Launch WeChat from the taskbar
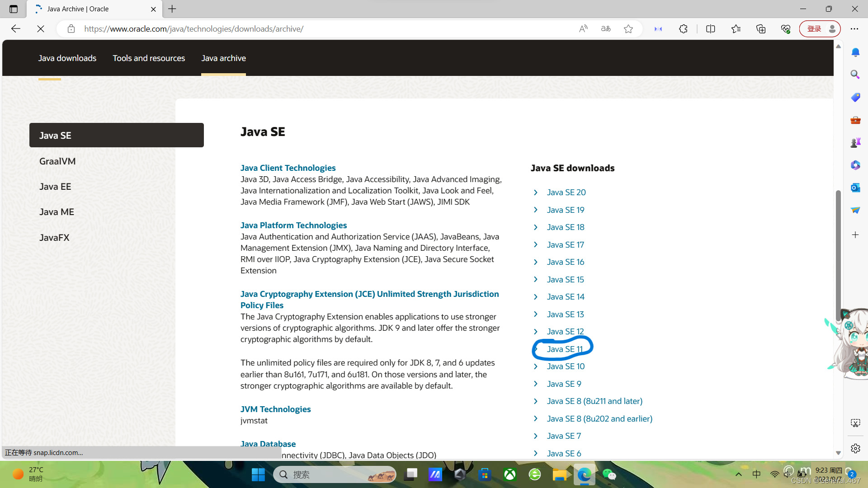 (x=609, y=474)
